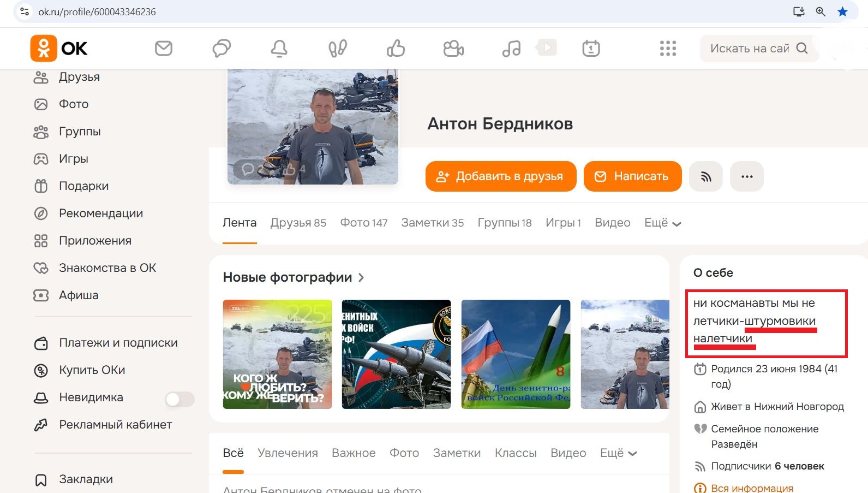Toggle the Невидимка switch

179,399
